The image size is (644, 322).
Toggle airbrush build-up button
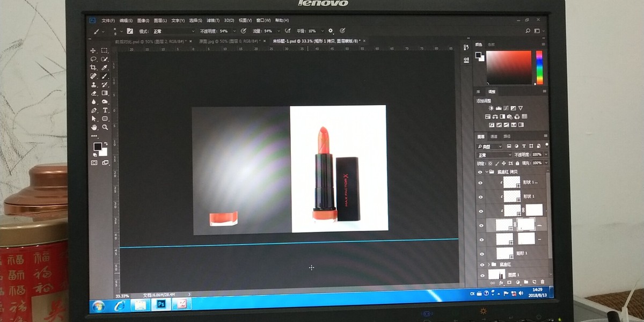coord(288,31)
